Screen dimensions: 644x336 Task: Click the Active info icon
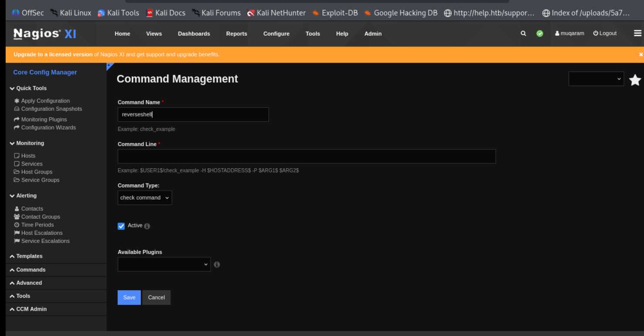(x=147, y=226)
